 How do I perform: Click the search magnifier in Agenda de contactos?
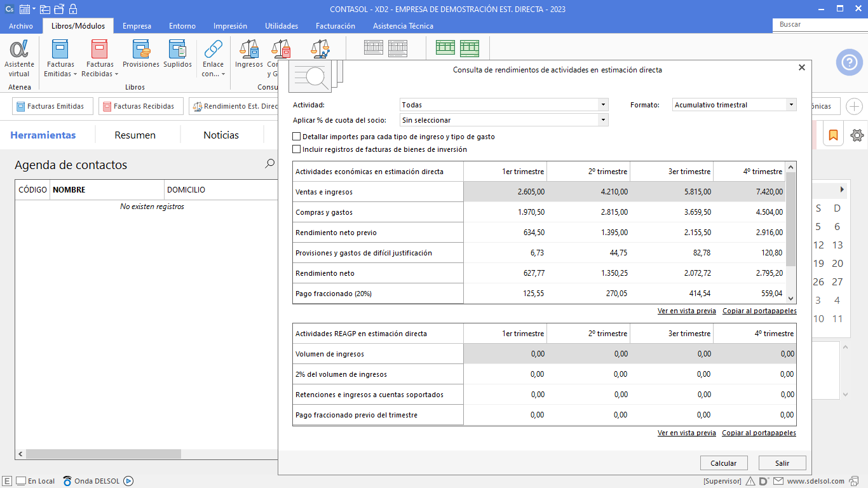(x=270, y=164)
